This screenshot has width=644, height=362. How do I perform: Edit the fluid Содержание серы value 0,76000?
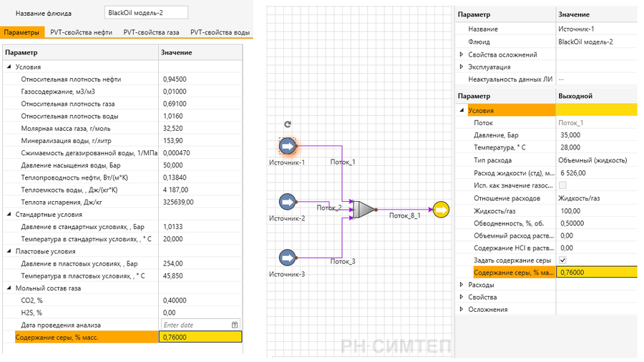200,338
